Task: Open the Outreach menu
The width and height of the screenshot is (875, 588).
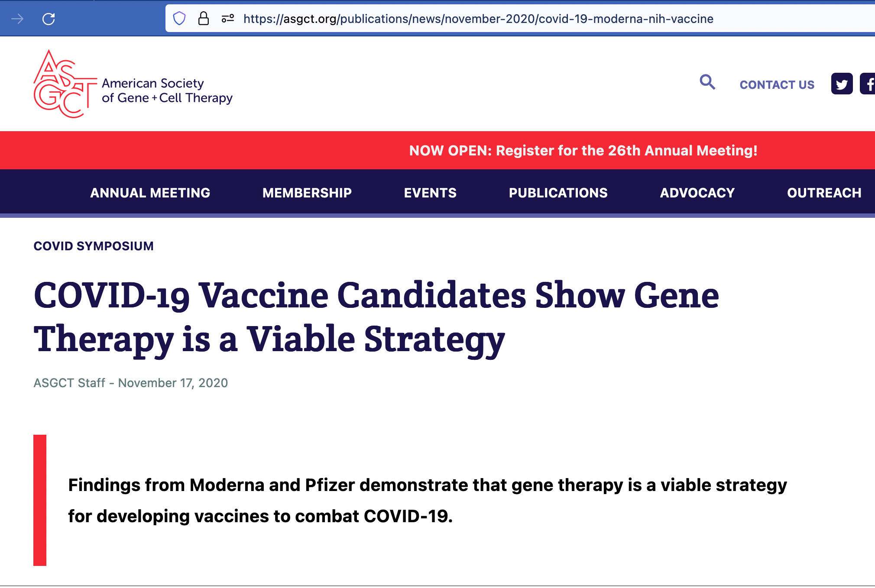Action: (824, 193)
